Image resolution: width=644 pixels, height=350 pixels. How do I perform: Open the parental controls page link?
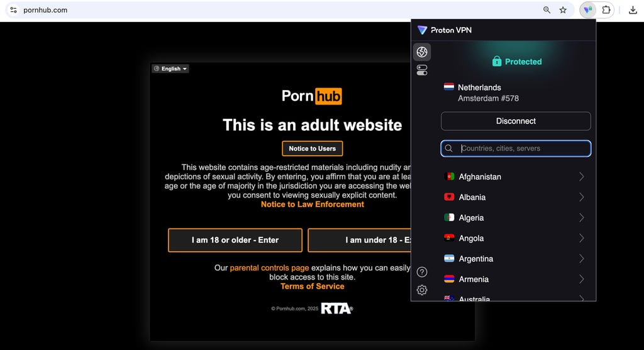tap(269, 268)
